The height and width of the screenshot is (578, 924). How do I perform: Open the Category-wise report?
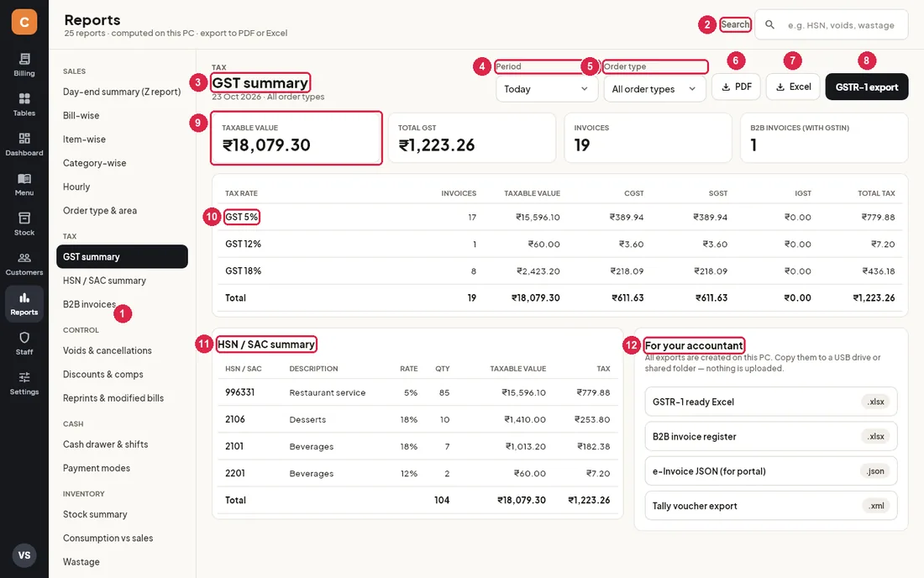(122, 163)
